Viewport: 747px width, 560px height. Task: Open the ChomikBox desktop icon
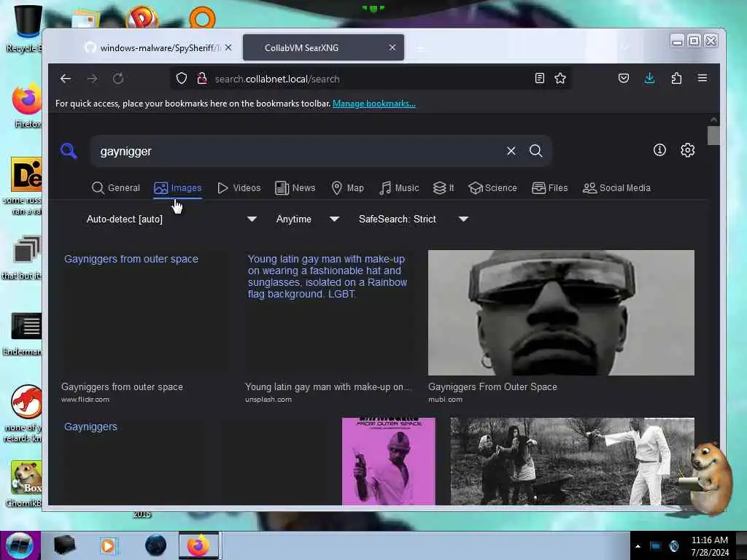point(25,483)
